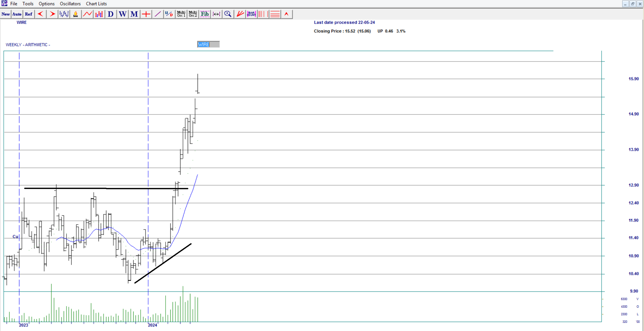Open the Bar Count tool
The height and width of the screenshot is (331, 644).
(251, 14)
